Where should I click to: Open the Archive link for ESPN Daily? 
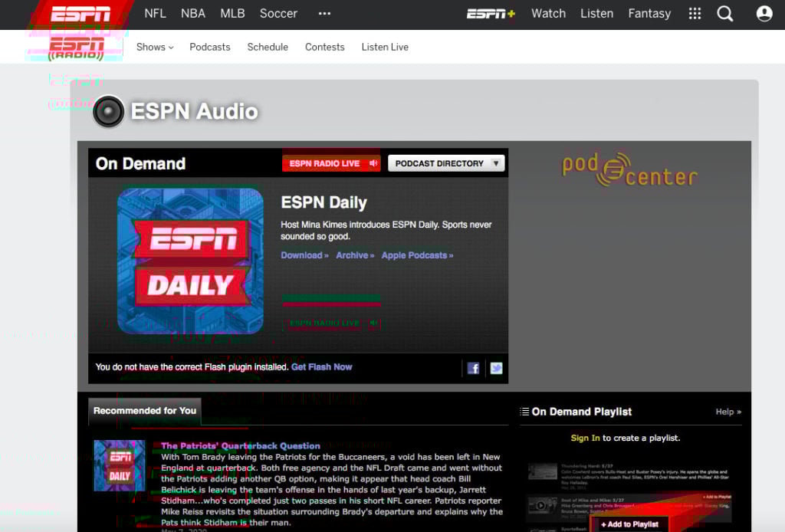coord(355,255)
